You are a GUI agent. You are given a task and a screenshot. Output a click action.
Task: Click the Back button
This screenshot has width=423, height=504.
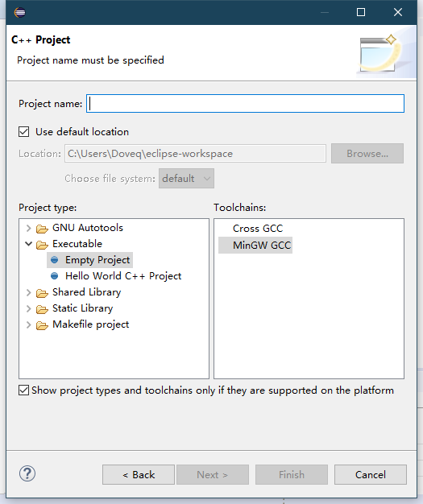[139, 474]
